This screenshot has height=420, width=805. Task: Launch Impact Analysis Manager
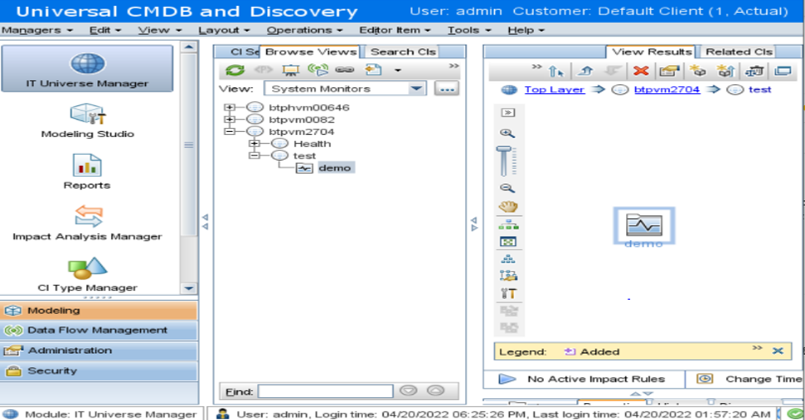(87, 223)
